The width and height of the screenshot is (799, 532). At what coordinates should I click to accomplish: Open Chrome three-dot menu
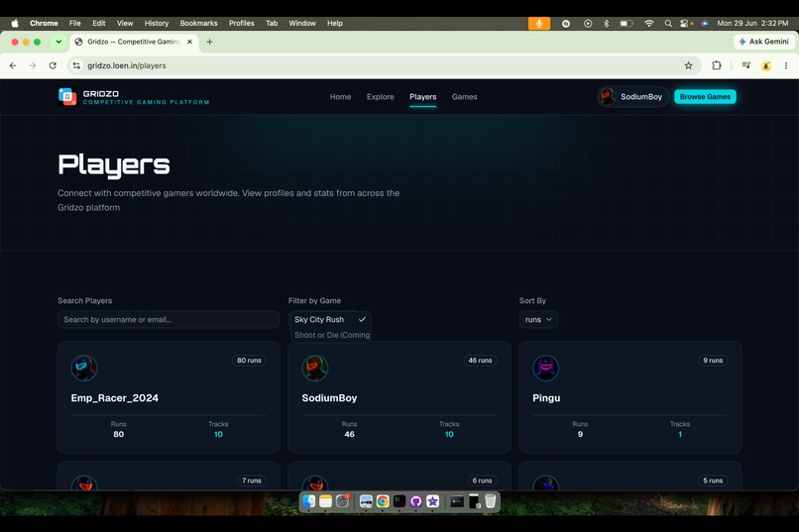pyautogui.click(x=786, y=65)
